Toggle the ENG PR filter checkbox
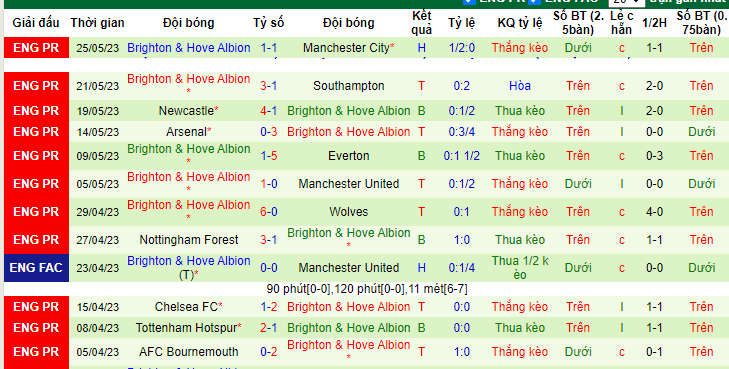The image size is (729, 369). point(470,1)
